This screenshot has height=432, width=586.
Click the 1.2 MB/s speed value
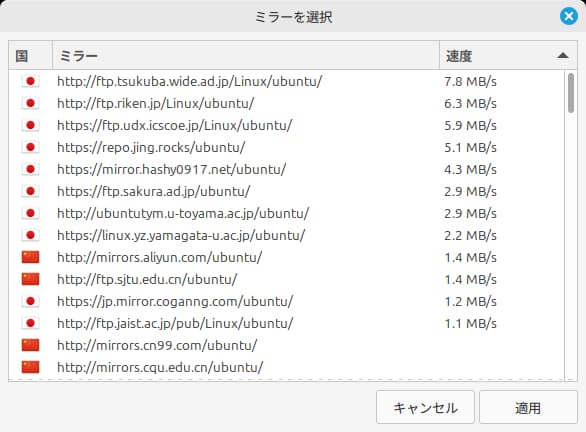(x=470, y=302)
